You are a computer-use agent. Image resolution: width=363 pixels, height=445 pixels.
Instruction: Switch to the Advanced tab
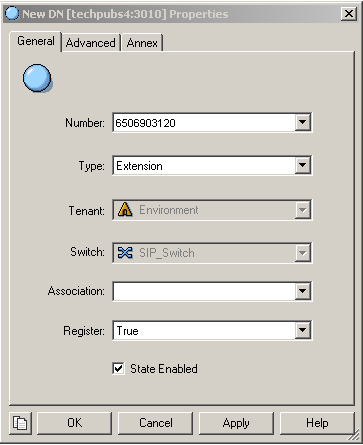[x=90, y=43]
